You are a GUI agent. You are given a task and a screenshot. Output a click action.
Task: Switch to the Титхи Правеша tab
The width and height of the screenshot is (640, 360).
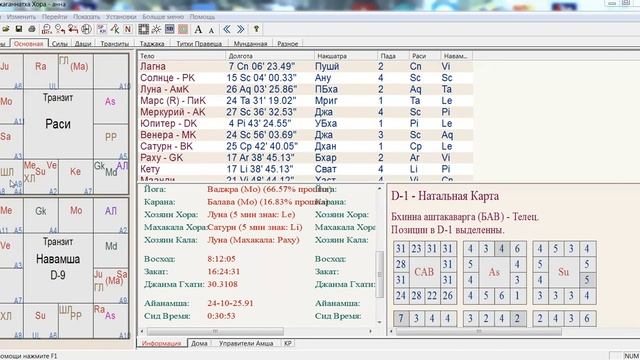199,44
